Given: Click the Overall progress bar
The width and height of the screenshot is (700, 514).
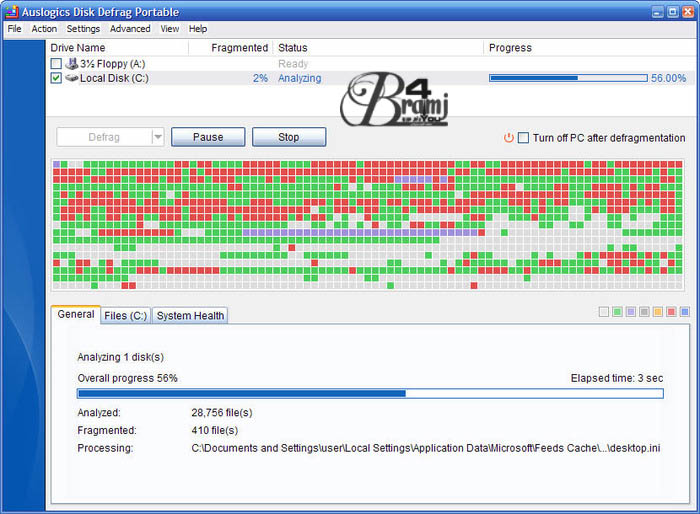Looking at the screenshot, I should click(370, 393).
